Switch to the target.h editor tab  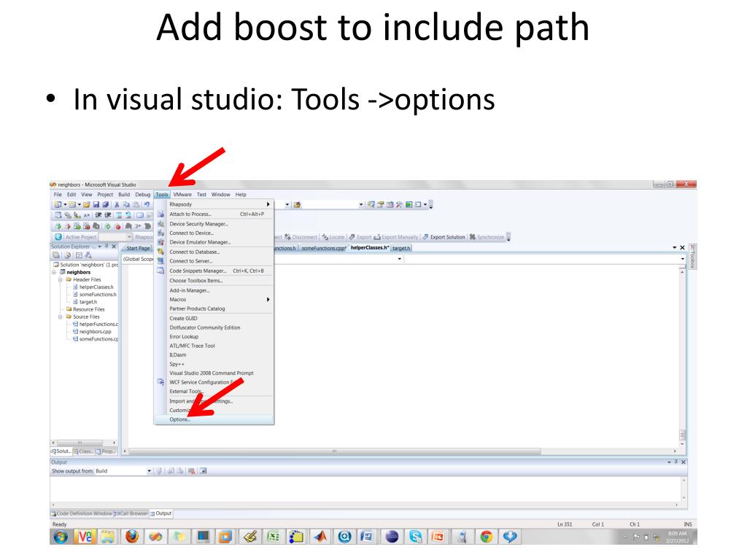point(401,248)
